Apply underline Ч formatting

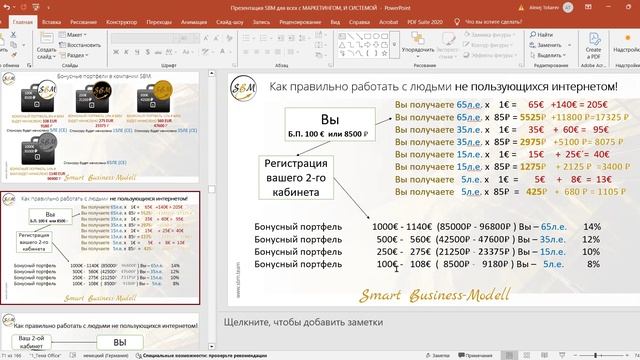click(x=137, y=52)
